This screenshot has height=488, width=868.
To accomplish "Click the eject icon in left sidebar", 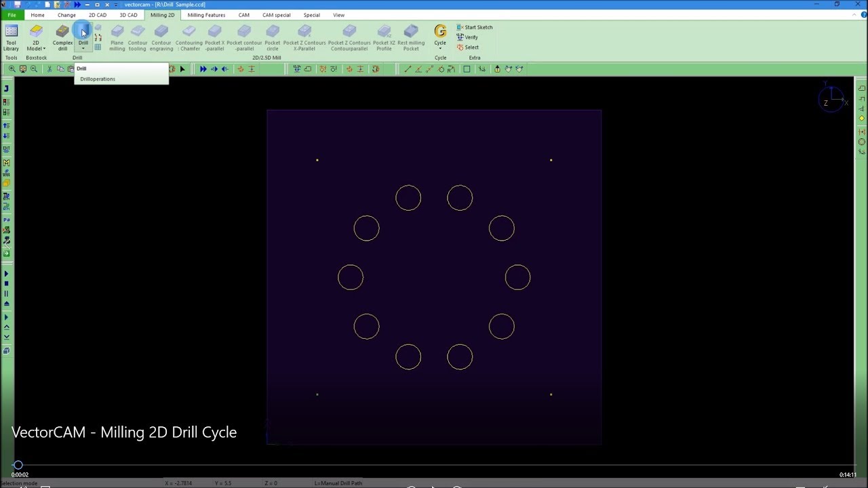I will point(7,304).
